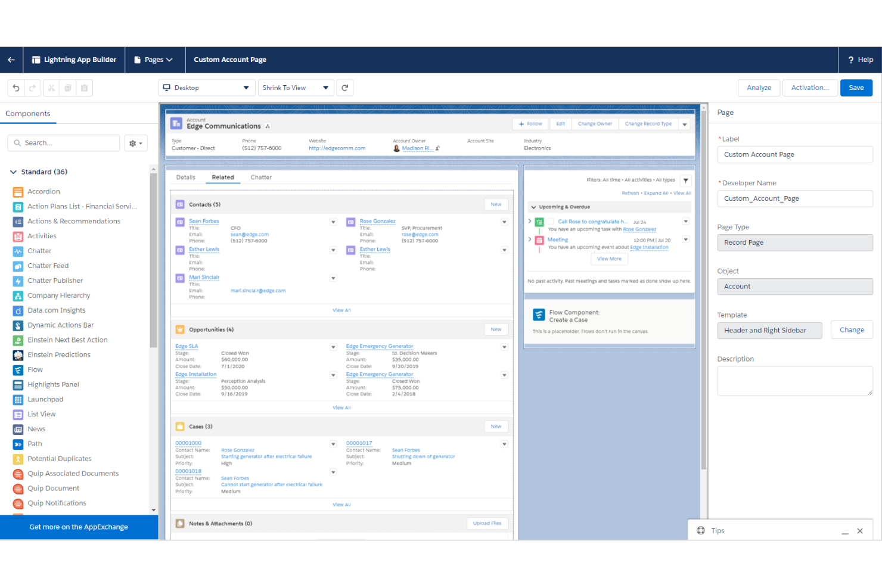Click the components list scrollbar
Viewport: 882px width, 588px height.
(153, 261)
